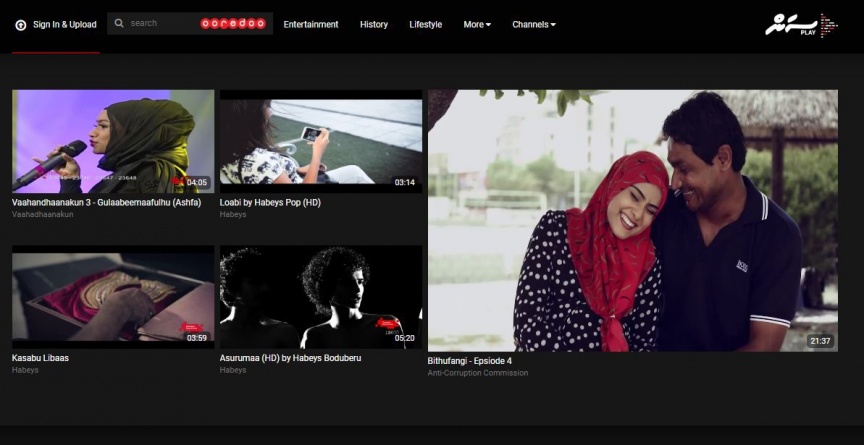Play the Kasabu Libaas video thumbnail

pos(113,297)
